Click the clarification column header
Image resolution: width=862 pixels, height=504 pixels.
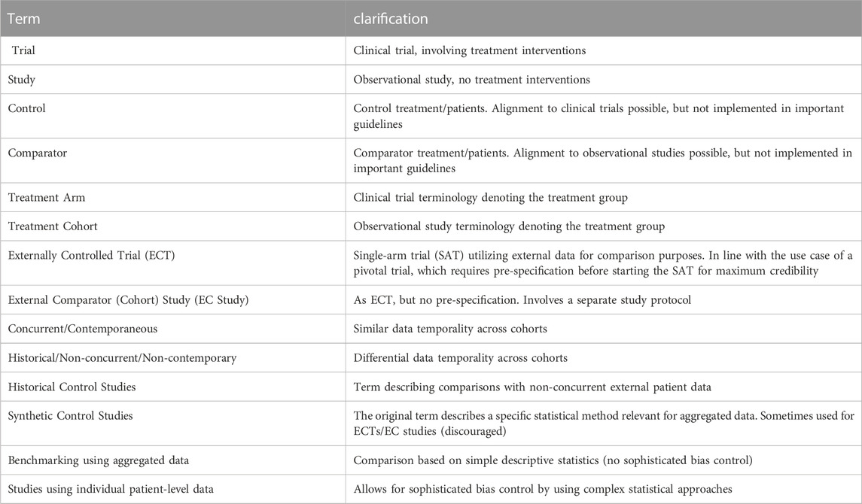pyautogui.click(x=604, y=18)
